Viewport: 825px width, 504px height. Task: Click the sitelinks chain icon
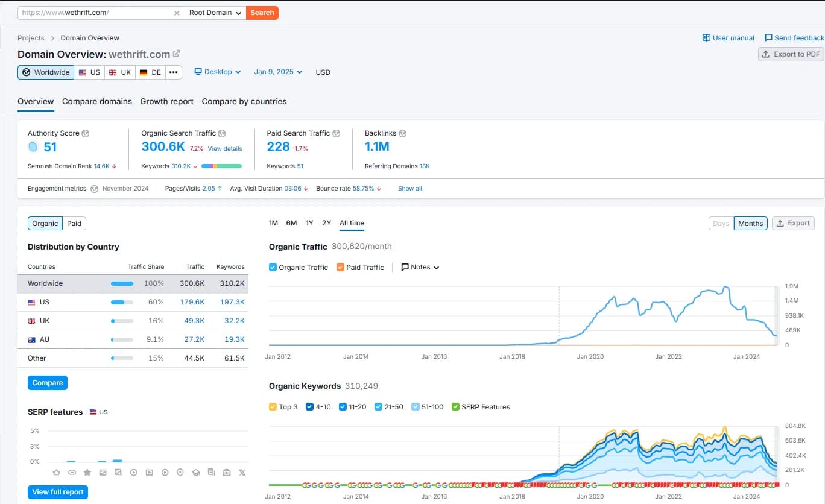click(72, 473)
